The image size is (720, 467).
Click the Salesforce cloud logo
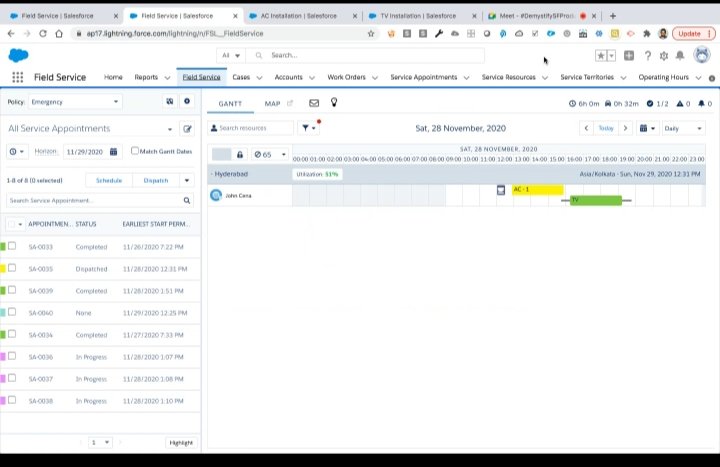(18, 55)
